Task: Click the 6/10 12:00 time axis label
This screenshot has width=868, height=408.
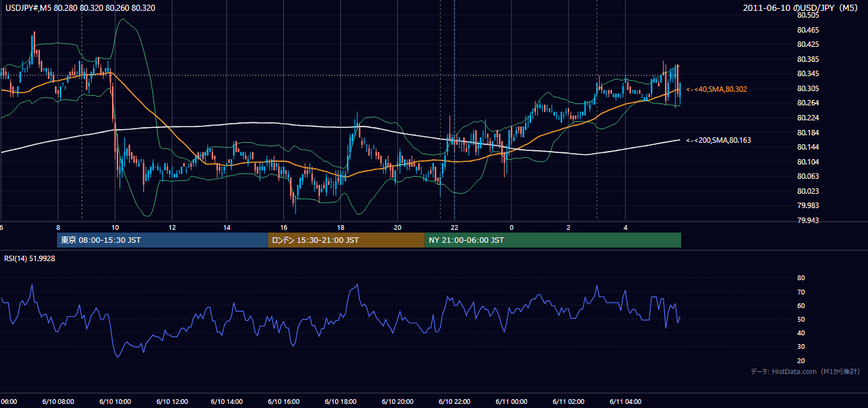Action: click(x=172, y=402)
